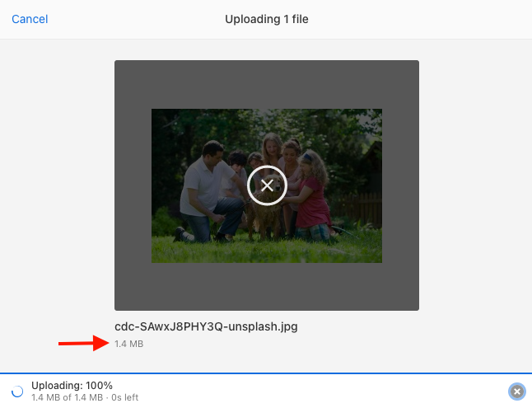Click the Uploading: 100% status text
The height and width of the screenshot is (408, 532).
click(x=72, y=386)
